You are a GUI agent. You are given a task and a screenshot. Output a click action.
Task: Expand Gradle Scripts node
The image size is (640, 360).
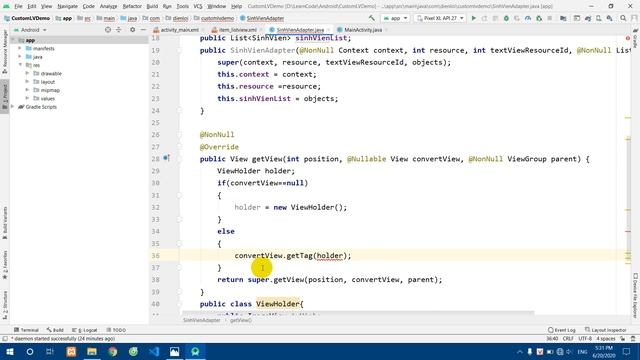tap(13, 107)
